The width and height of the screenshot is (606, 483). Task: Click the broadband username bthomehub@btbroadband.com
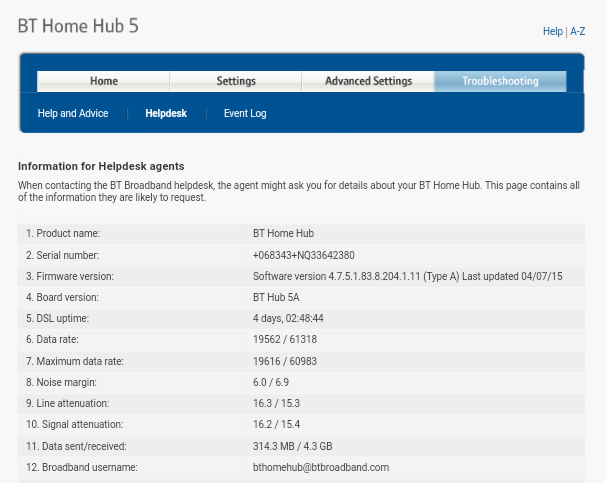321,467
